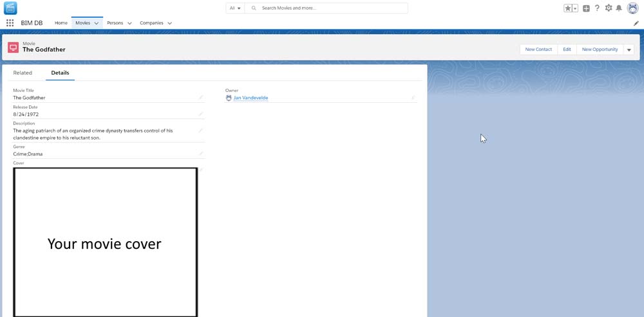
Task: Click the Your movie cover image
Action: pyautogui.click(x=105, y=242)
